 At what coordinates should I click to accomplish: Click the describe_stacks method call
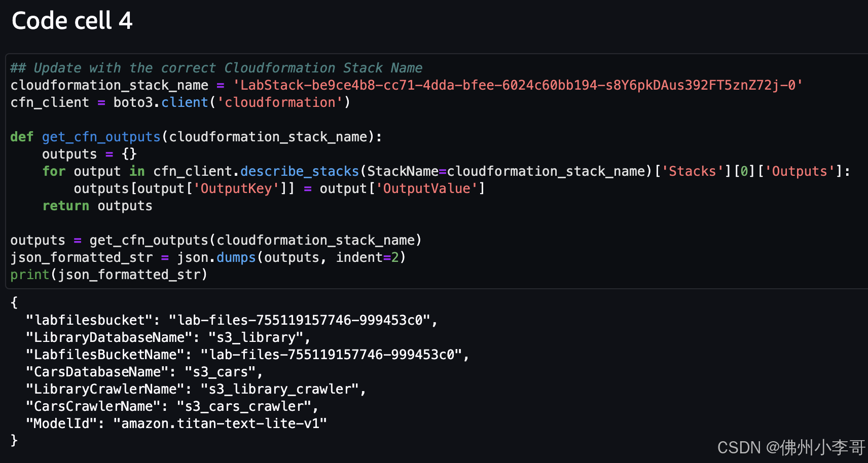pyautogui.click(x=299, y=171)
